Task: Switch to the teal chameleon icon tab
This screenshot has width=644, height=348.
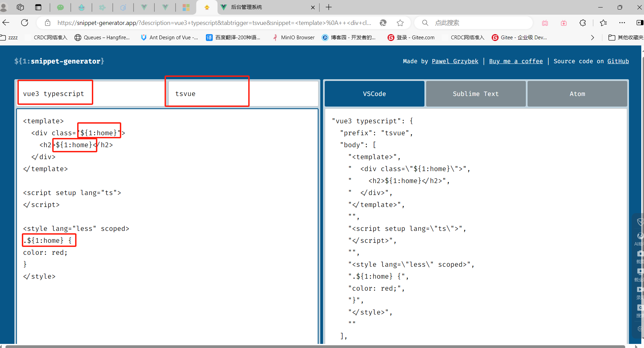Action: tap(82, 7)
